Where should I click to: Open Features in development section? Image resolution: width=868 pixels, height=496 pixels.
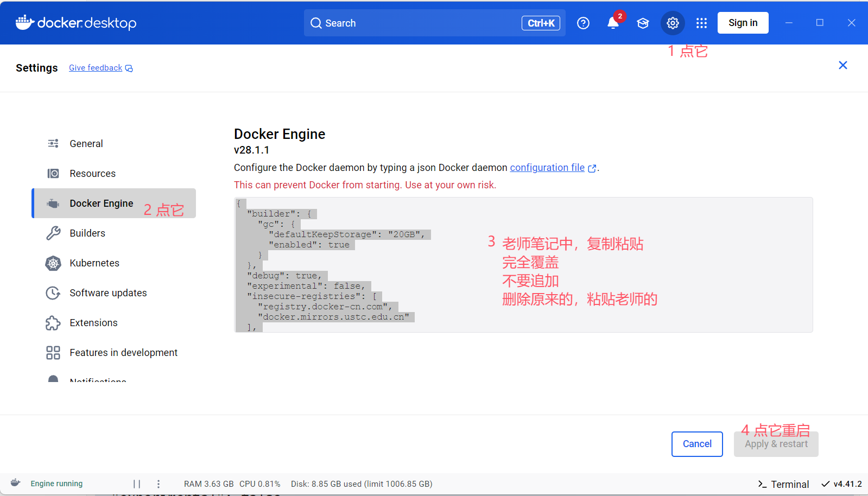pos(113,353)
